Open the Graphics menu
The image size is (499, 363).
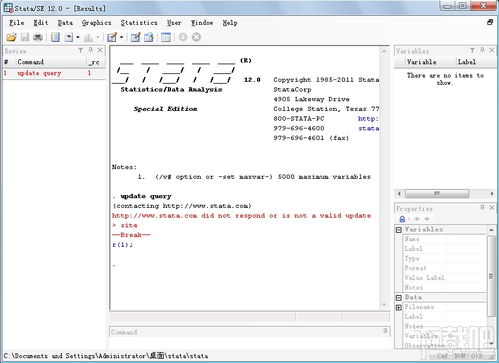click(x=96, y=23)
